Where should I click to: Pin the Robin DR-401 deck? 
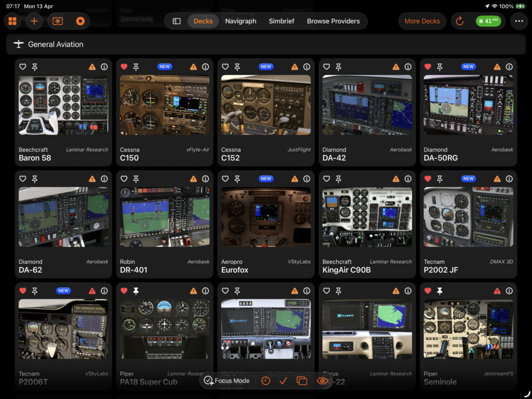click(x=136, y=179)
